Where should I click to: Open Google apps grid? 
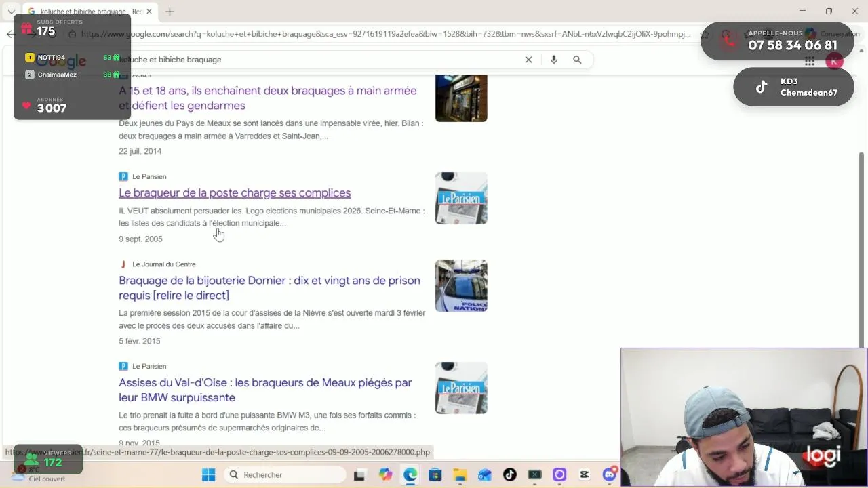pyautogui.click(x=809, y=61)
